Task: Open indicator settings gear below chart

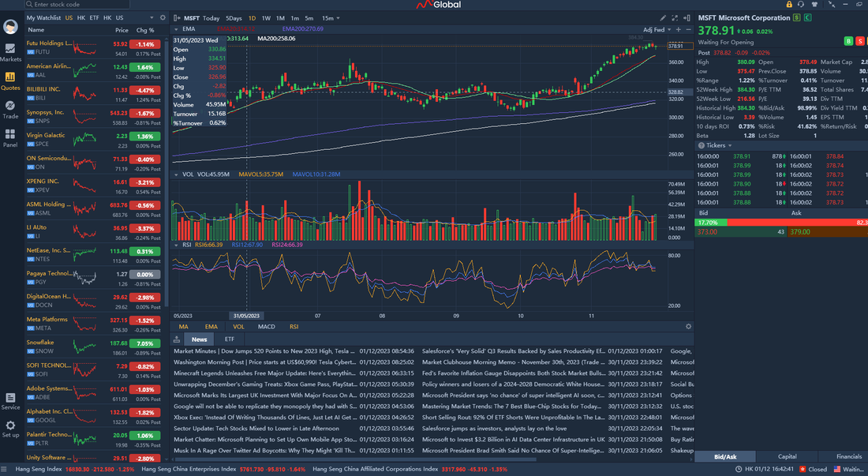Action: point(689,327)
